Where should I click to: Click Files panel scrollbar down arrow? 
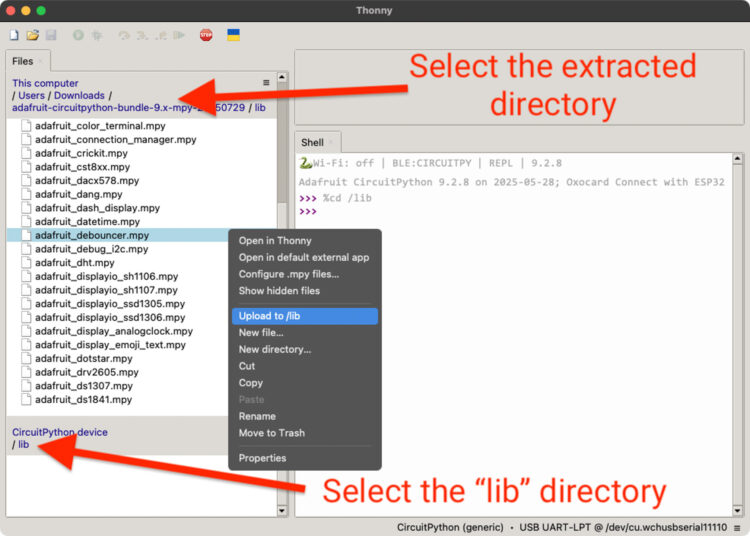coord(282,511)
